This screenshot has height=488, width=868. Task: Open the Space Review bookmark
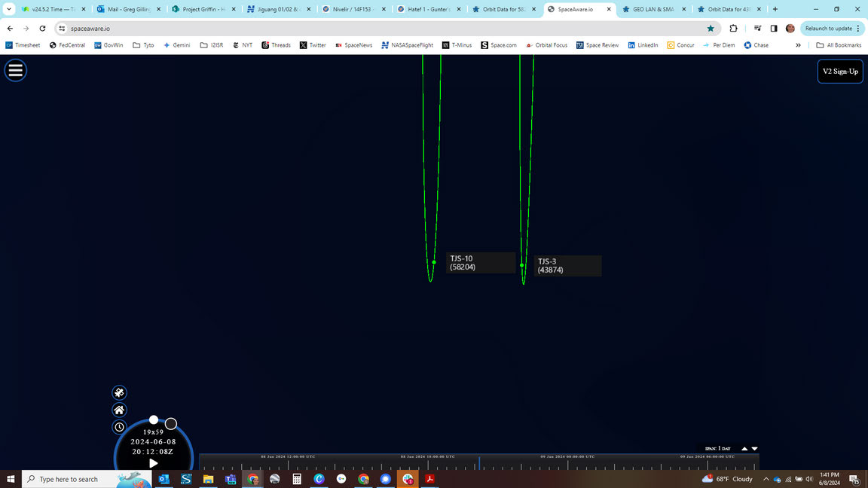click(x=598, y=45)
